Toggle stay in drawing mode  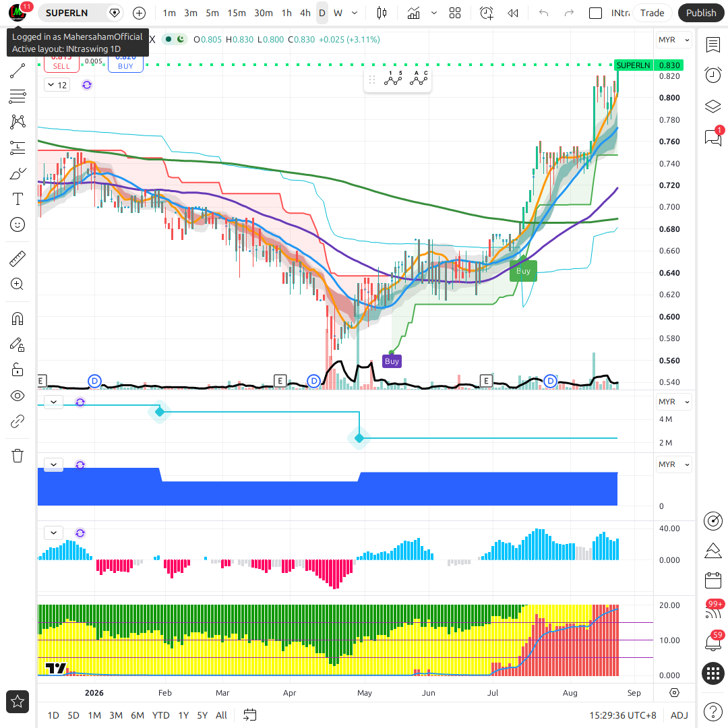pos(17,344)
